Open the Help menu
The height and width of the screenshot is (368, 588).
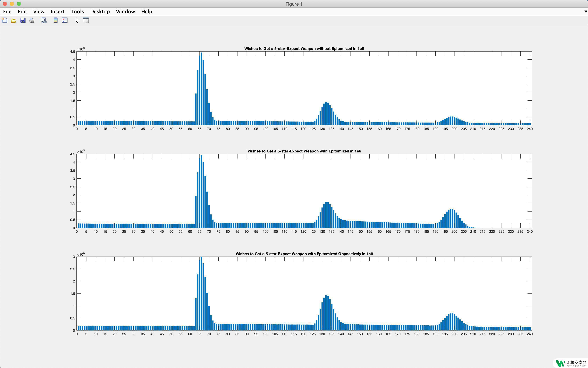(147, 11)
